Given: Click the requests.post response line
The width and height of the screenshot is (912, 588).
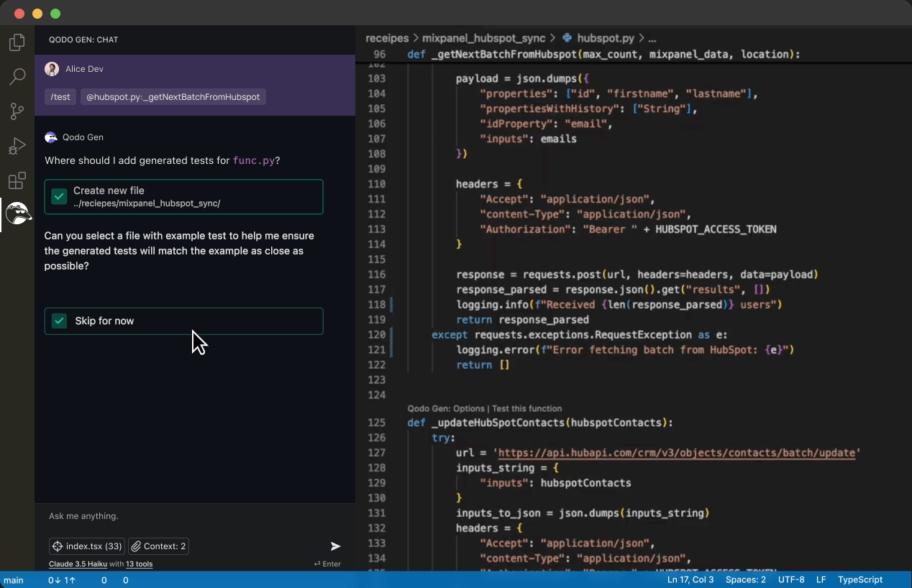Looking at the screenshot, I should (x=637, y=275).
